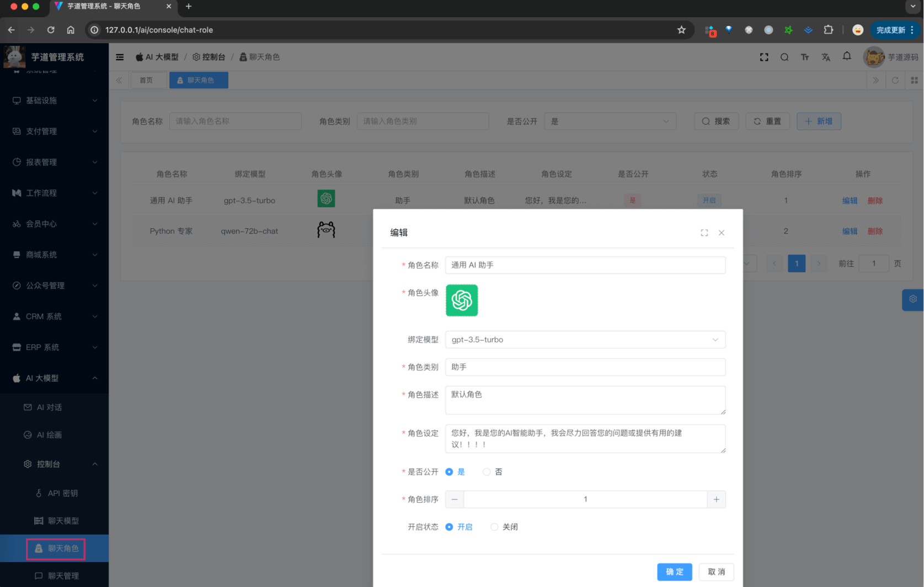Toggle the hamburger sidebar collapse icon
Viewport: 924px width, 587px height.
(120, 57)
